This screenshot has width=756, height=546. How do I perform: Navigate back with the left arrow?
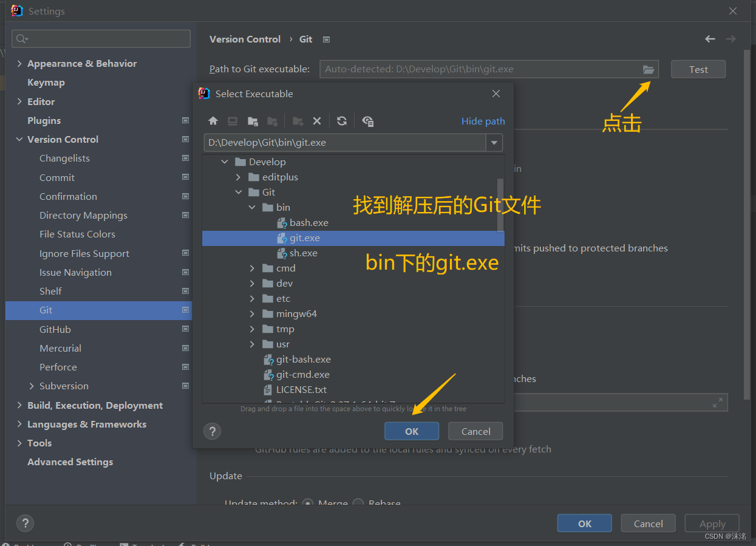pos(710,39)
